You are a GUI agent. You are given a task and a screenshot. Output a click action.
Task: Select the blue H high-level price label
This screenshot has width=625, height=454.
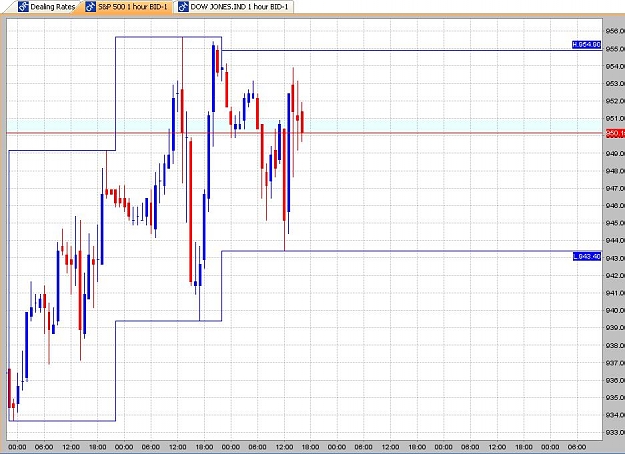pyautogui.click(x=586, y=45)
